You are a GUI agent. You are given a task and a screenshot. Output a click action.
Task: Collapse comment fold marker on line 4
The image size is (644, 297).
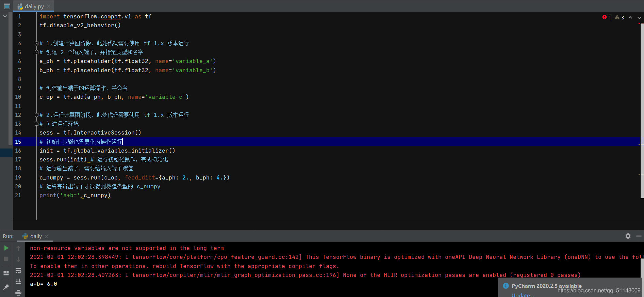coord(36,43)
